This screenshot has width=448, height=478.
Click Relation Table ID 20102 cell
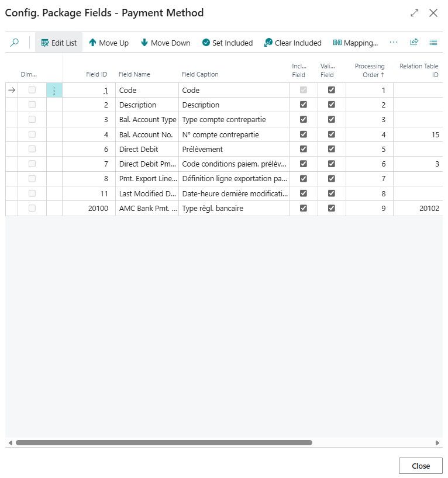click(418, 208)
